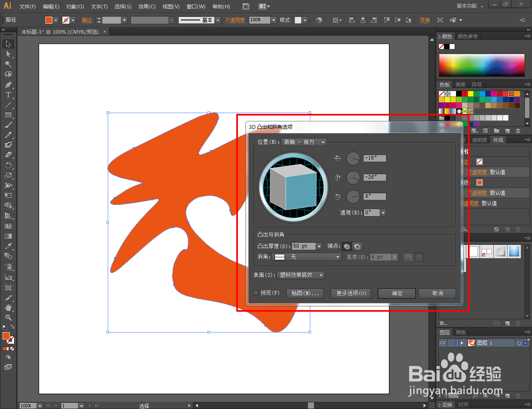Click the fill color swatch in control bar

pos(49,20)
